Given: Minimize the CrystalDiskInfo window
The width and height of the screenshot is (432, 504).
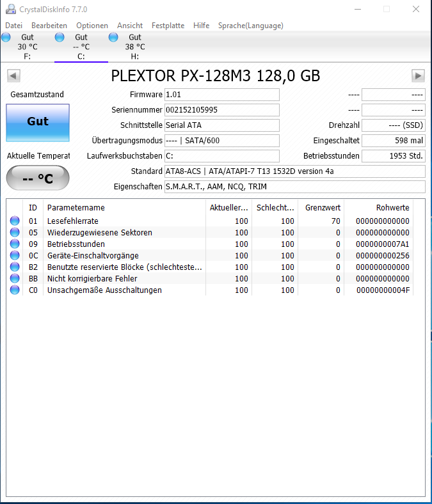Looking at the screenshot, I should tap(358, 9).
